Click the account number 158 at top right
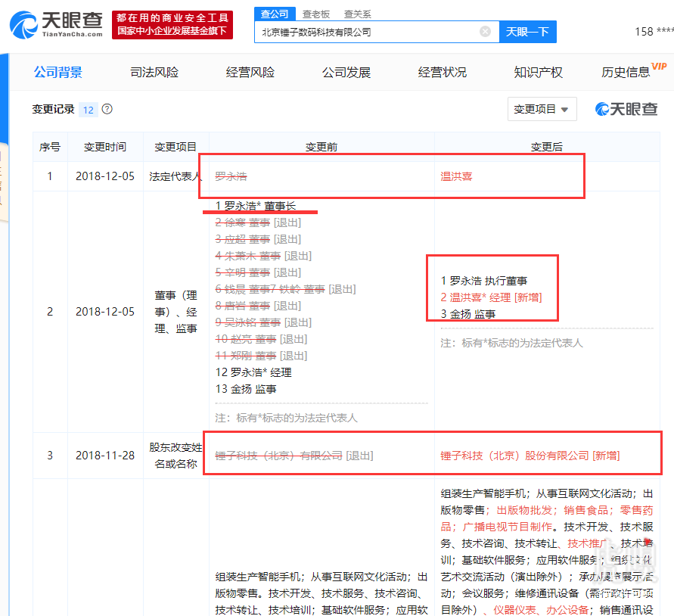Screen dimensions: 674x616 pos(654,31)
